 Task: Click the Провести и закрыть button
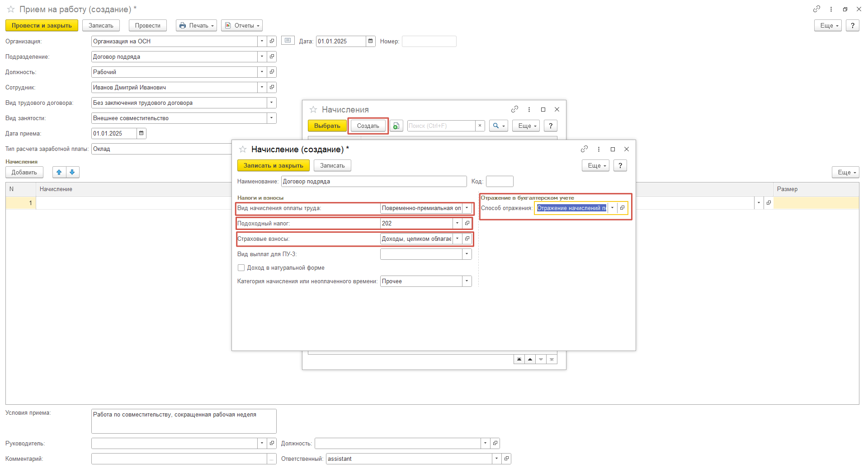(42, 25)
